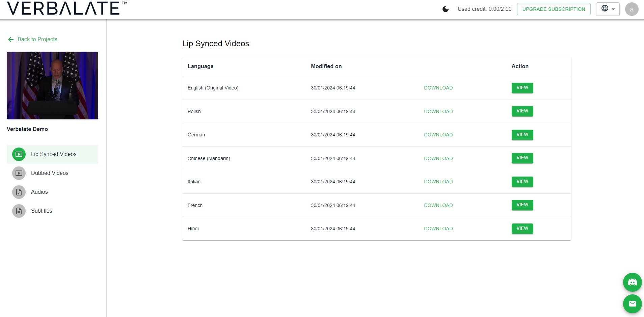Click the 'Used credit: 0.00/2.00' text

tap(484, 9)
